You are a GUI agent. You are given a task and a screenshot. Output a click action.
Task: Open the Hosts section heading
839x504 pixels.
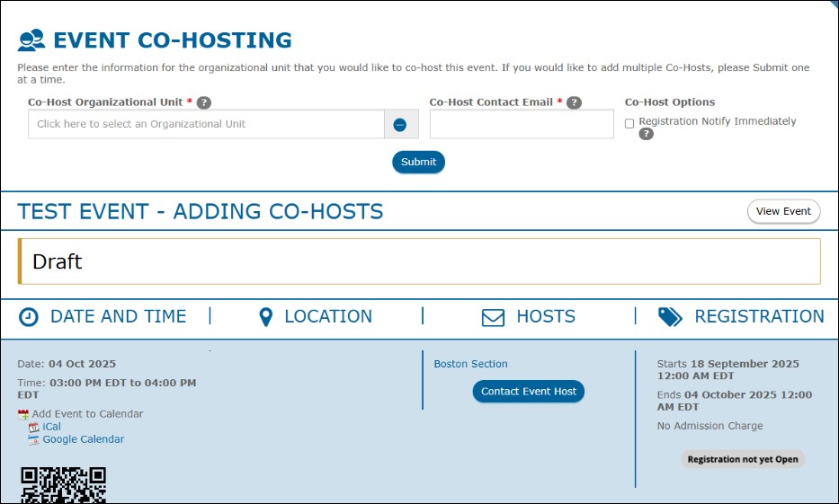pyautogui.click(x=545, y=317)
